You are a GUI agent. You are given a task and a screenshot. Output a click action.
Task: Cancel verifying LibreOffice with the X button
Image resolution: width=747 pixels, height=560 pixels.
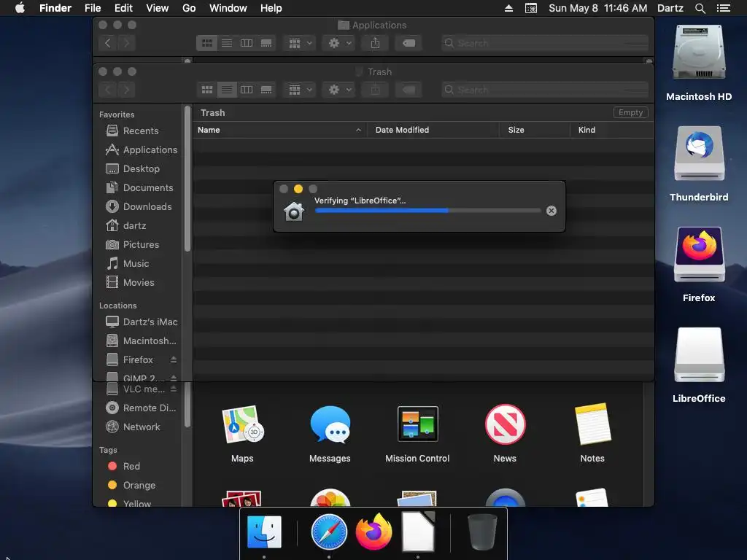click(x=551, y=211)
